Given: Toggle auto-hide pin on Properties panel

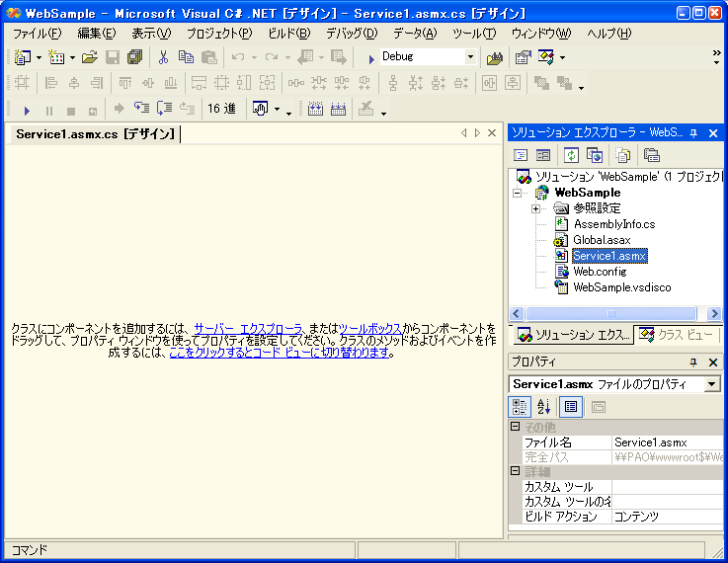Looking at the screenshot, I should pos(693,362).
